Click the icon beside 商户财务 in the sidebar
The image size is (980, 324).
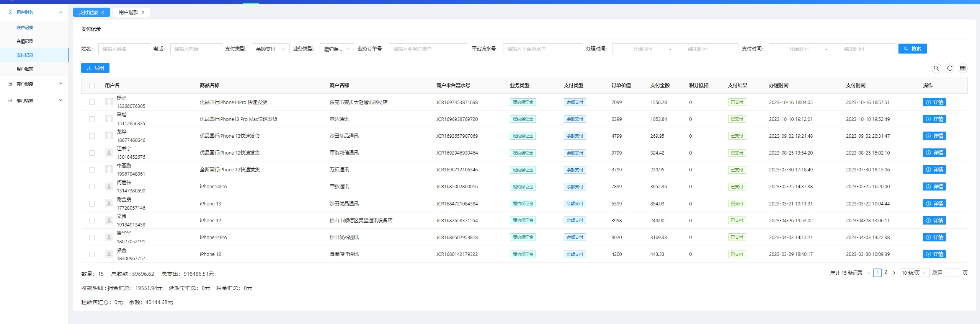click(10, 84)
